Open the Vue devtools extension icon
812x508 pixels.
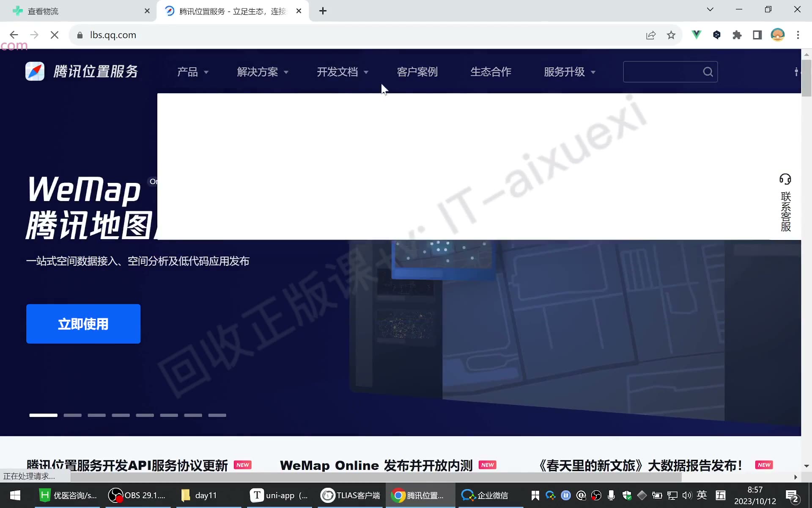696,35
